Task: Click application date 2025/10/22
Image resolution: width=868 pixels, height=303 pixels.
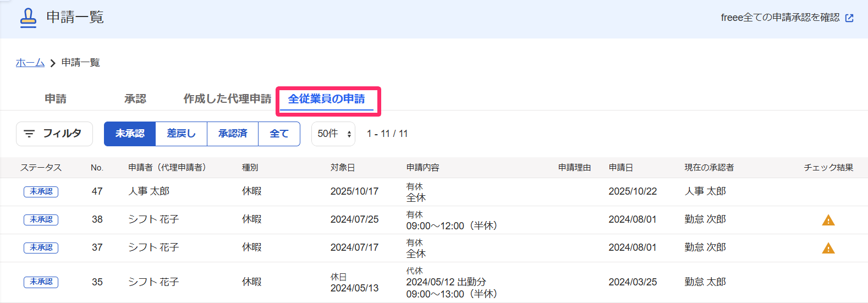Action: tap(633, 191)
